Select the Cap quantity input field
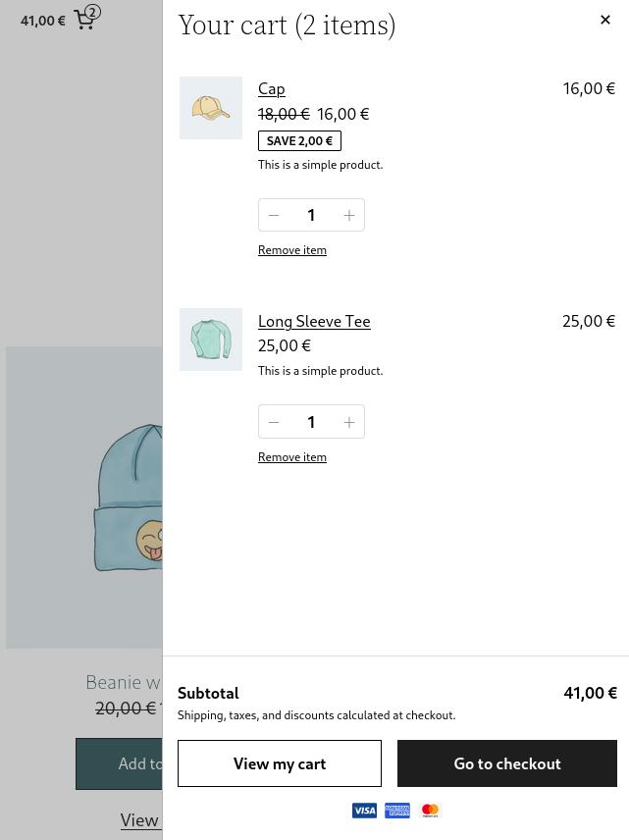Image resolution: width=629 pixels, height=840 pixels. [311, 215]
